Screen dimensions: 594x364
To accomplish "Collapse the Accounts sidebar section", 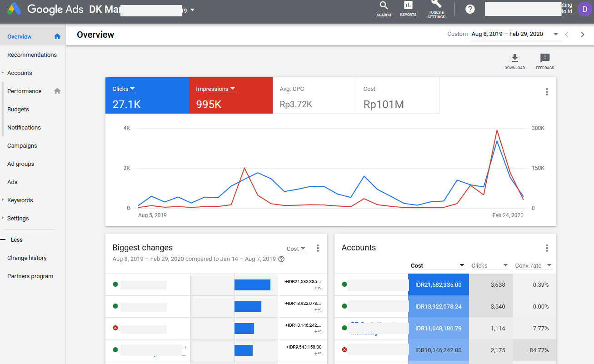I will [x=4, y=73].
